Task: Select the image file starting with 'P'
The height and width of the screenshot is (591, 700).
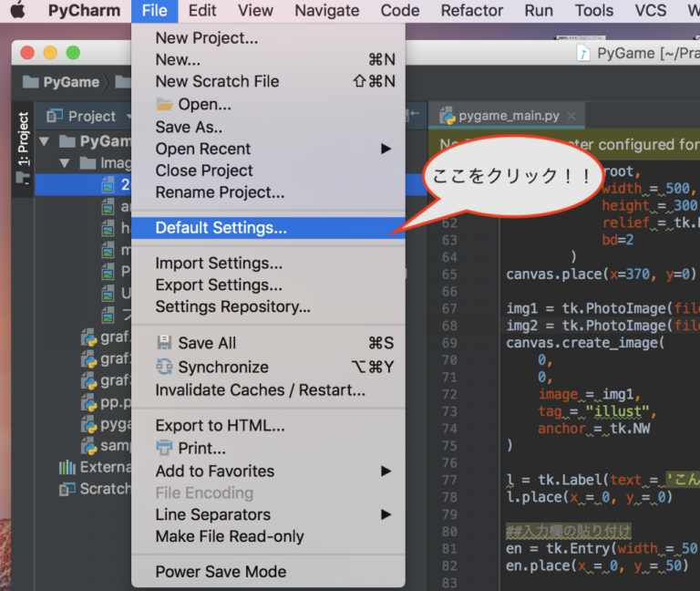Action: pos(116,271)
